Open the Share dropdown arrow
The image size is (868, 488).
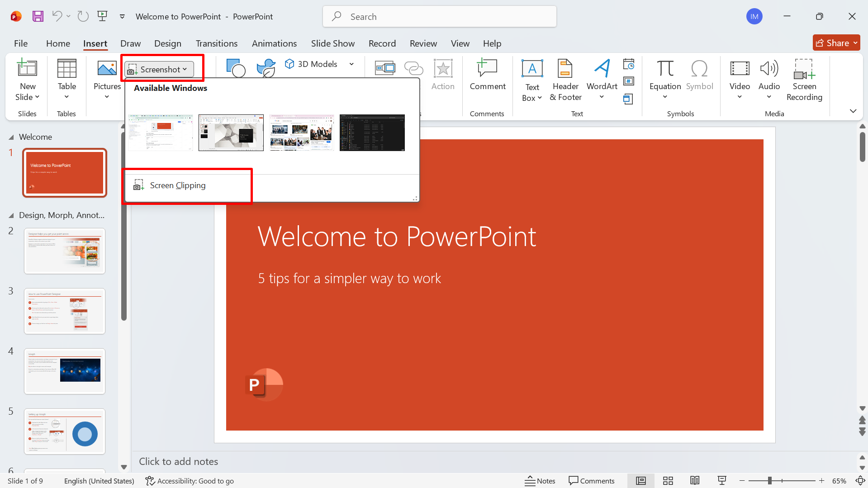click(855, 43)
